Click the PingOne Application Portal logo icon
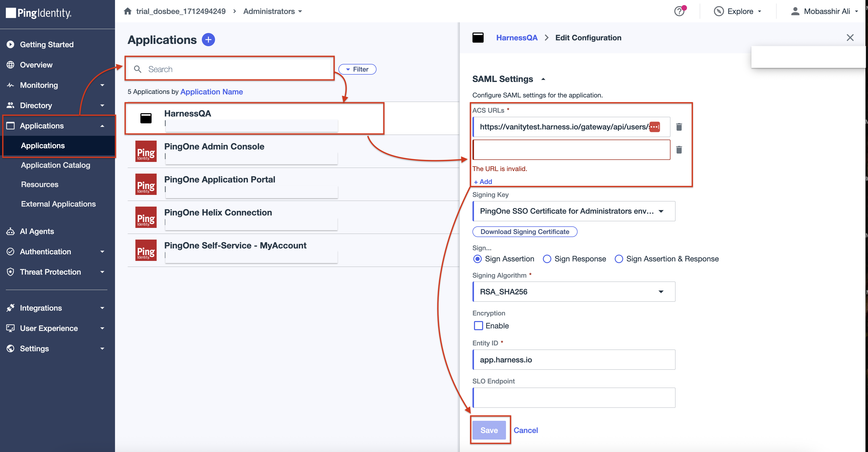 tap(146, 184)
